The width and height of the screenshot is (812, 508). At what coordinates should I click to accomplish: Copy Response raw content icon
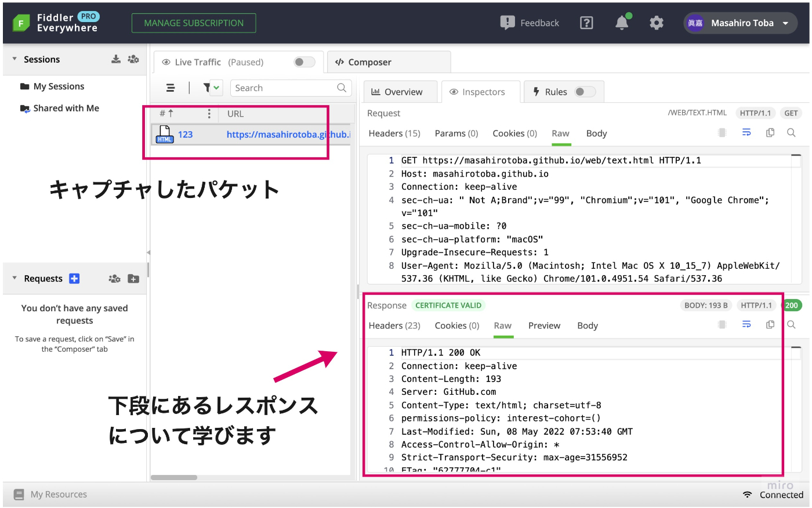[x=770, y=325]
